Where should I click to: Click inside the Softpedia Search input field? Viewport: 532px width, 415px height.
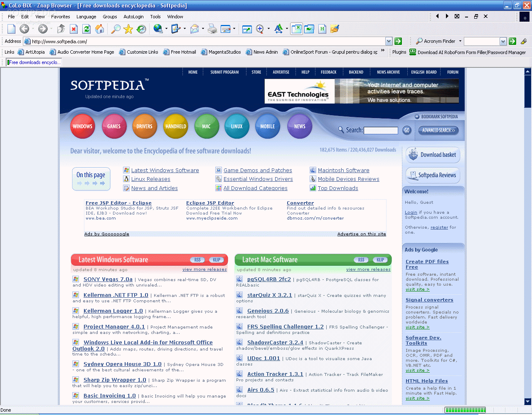pos(381,131)
